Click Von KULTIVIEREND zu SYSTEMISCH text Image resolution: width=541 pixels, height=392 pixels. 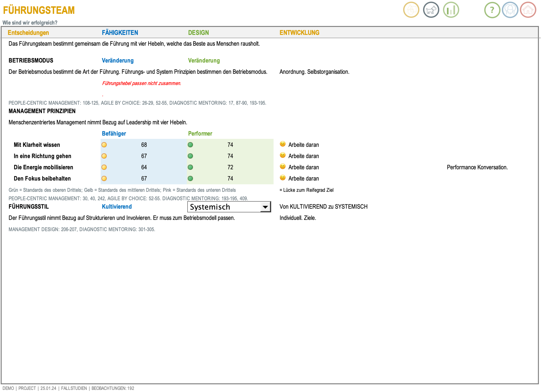tap(323, 207)
